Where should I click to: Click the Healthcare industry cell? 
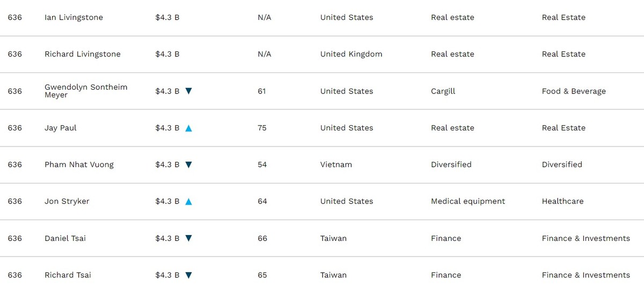point(562,202)
